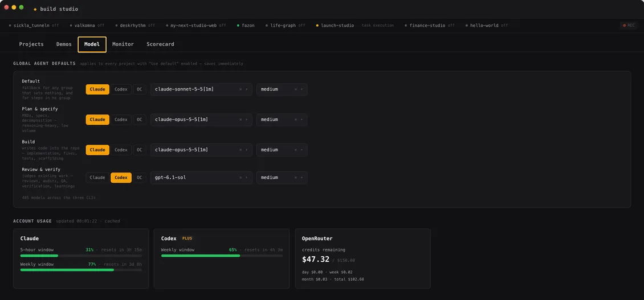644x300 pixels.
Task: Open the gpt-6.1-sol model dropdown arrow
Action: [246, 178]
